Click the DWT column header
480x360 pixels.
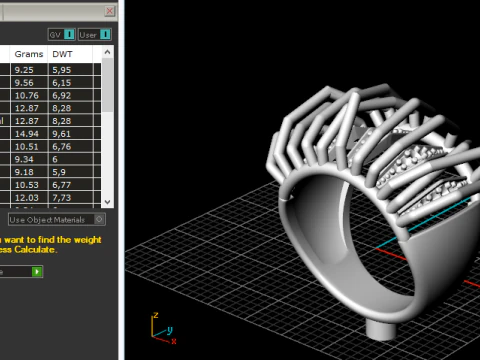[x=70, y=54]
